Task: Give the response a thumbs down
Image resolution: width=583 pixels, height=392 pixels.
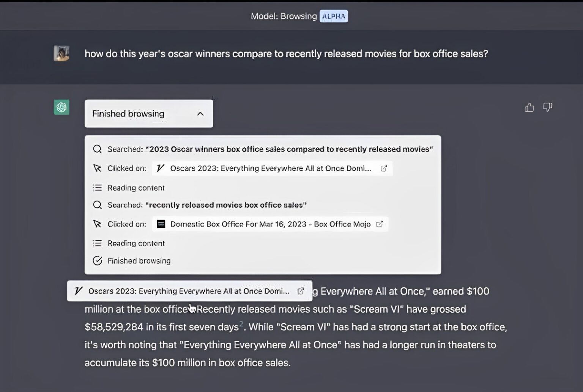Action: point(548,107)
